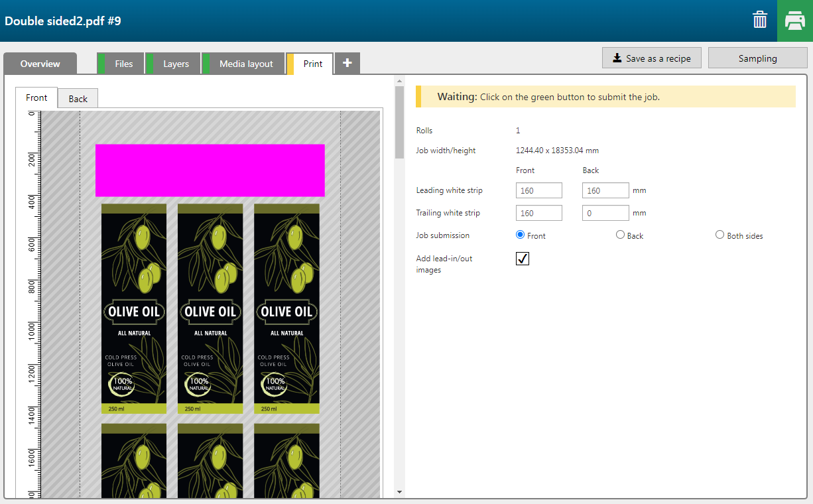
Task: Select Front job submission radio button
Action: (x=520, y=235)
